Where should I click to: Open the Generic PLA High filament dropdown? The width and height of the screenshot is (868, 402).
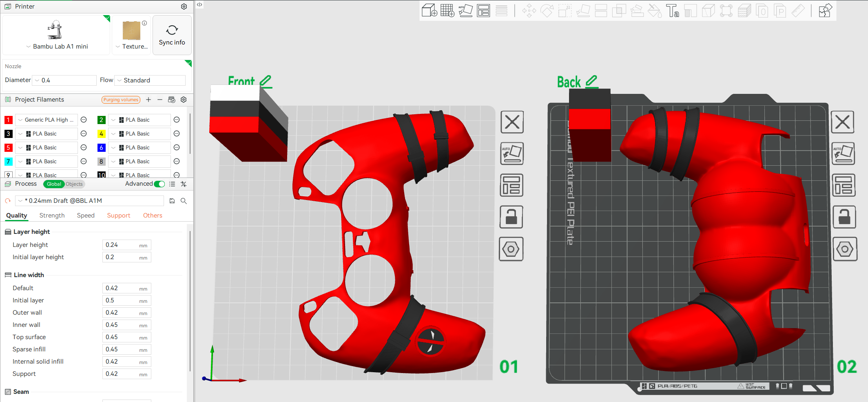(46, 120)
